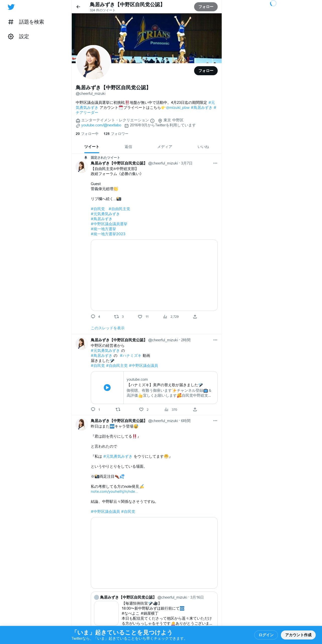The height and width of the screenshot is (644, 322).
Task: View analytics of tweet with 2,729 views
Action: [165, 316]
